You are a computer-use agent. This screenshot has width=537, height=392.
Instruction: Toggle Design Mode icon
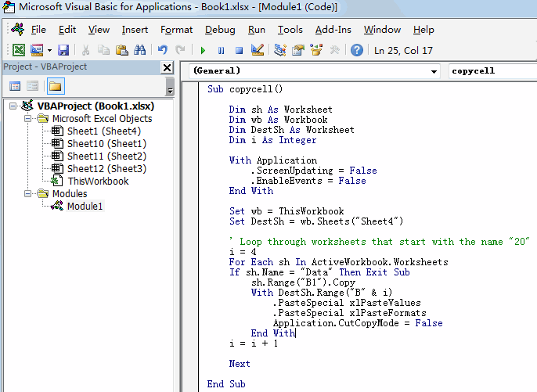tap(258, 50)
